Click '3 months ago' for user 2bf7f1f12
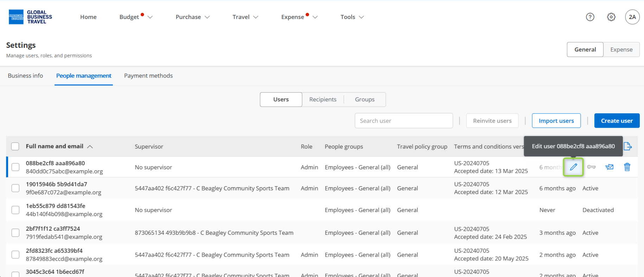Viewport: 644px width, 277px height. point(557,233)
